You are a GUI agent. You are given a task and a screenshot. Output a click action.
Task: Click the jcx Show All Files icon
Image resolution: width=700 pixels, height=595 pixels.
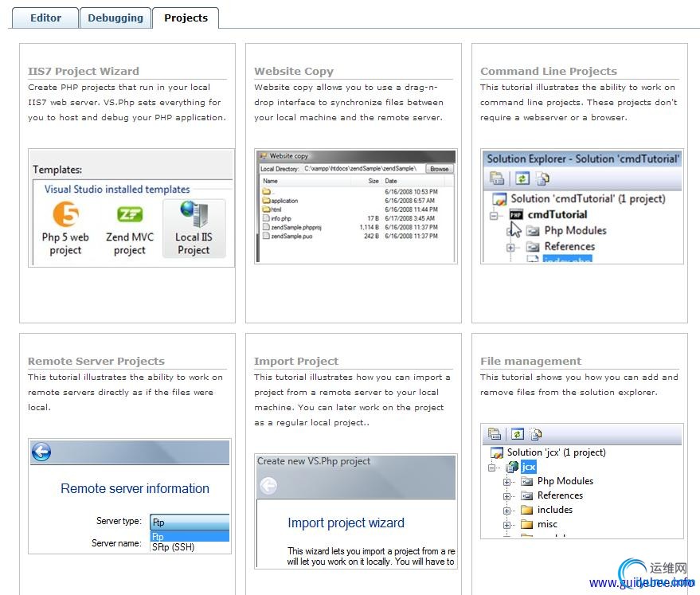(x=536, y=434)
